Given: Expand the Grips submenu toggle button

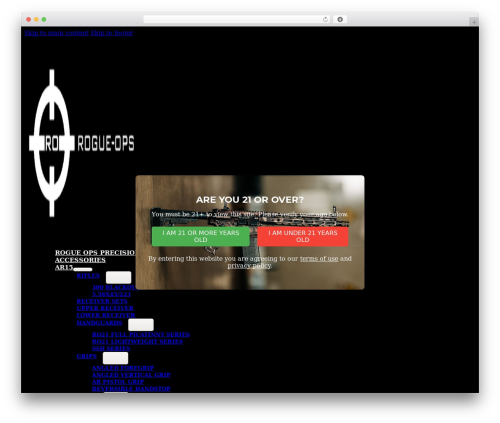Looking at the screenshot, I should pos(115,358).
